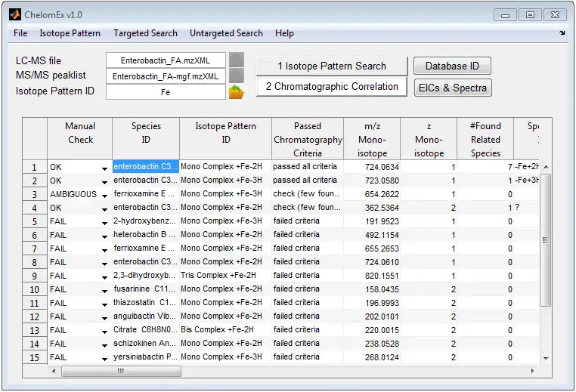
Task: Expand Manual Check dropdown in row 2
Action: [105, 182]
